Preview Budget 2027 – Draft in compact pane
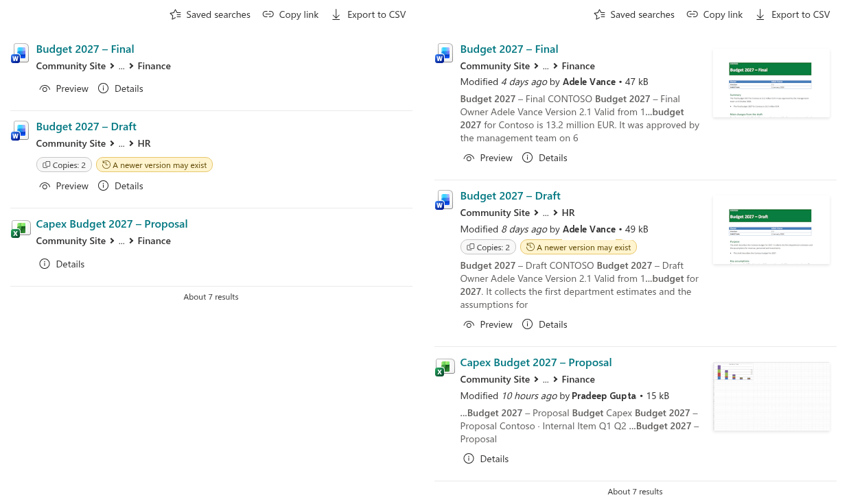The width and height of the screenshot is (851, 504). tap(64, 186)
